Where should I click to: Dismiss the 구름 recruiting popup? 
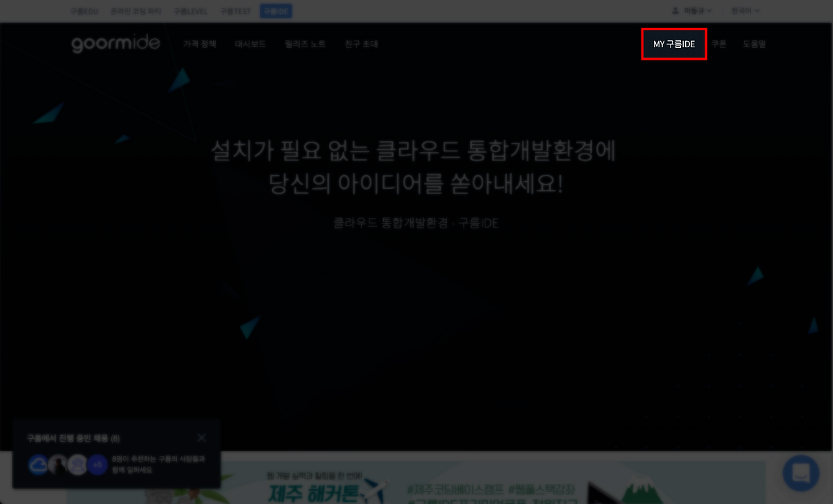[201, 437]
